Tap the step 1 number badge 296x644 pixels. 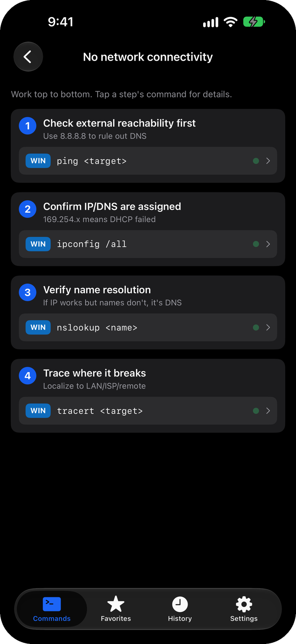pos(28,126)
